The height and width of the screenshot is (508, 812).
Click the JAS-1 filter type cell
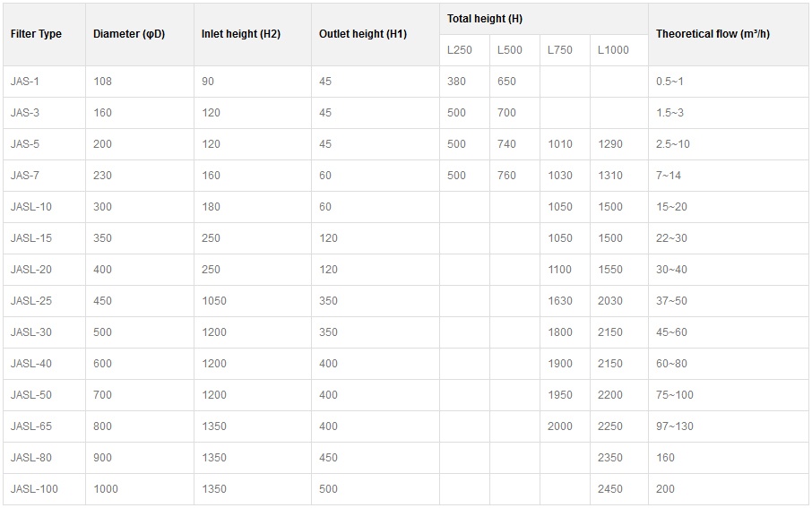coord(25,82)
